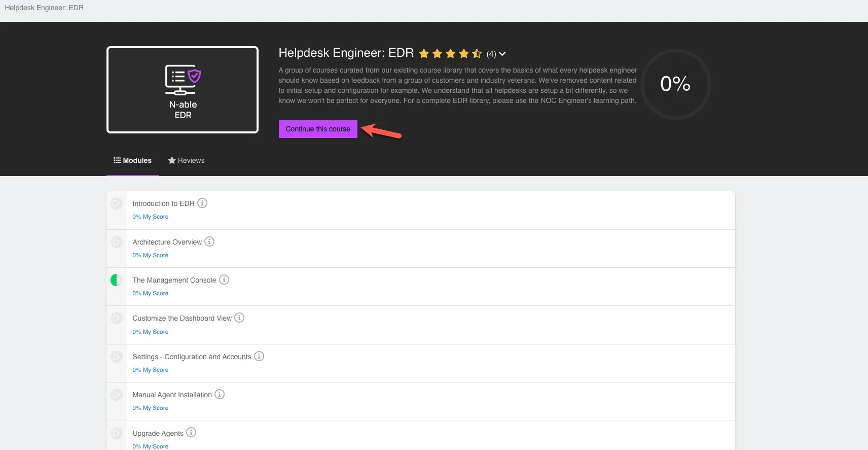Click My Score under Upgrade Agents
The width and height of the screenshot is (868, 450).
(151, 446)
